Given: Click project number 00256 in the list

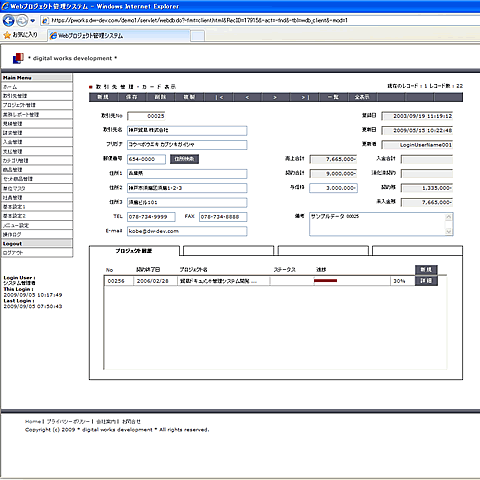Looking at the screenshot, I should pos(116,281).
